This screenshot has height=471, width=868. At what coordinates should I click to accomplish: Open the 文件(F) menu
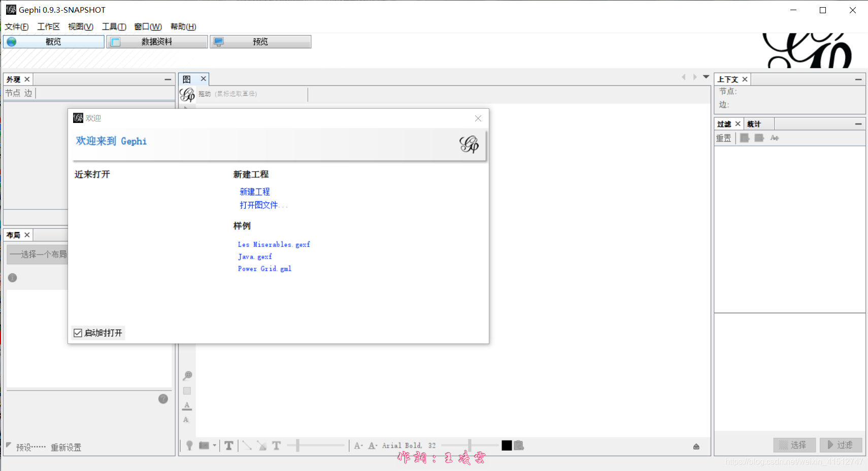coord(17,26)
